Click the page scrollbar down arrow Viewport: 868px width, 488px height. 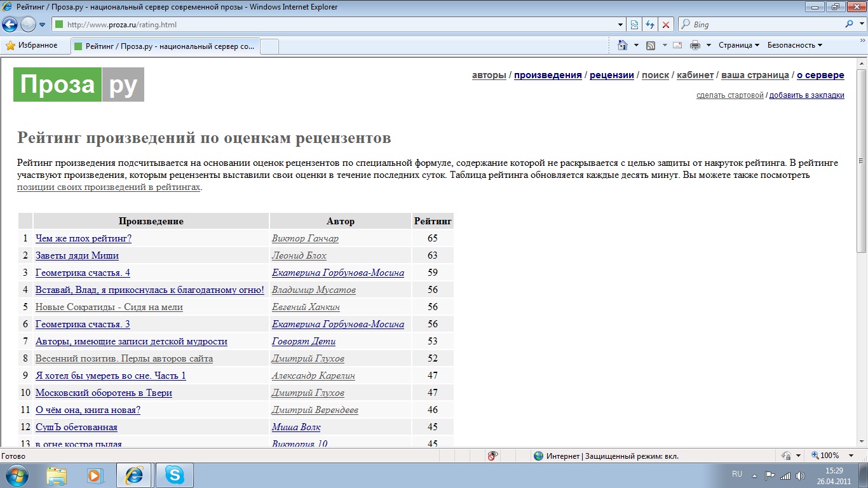[862, 441]
